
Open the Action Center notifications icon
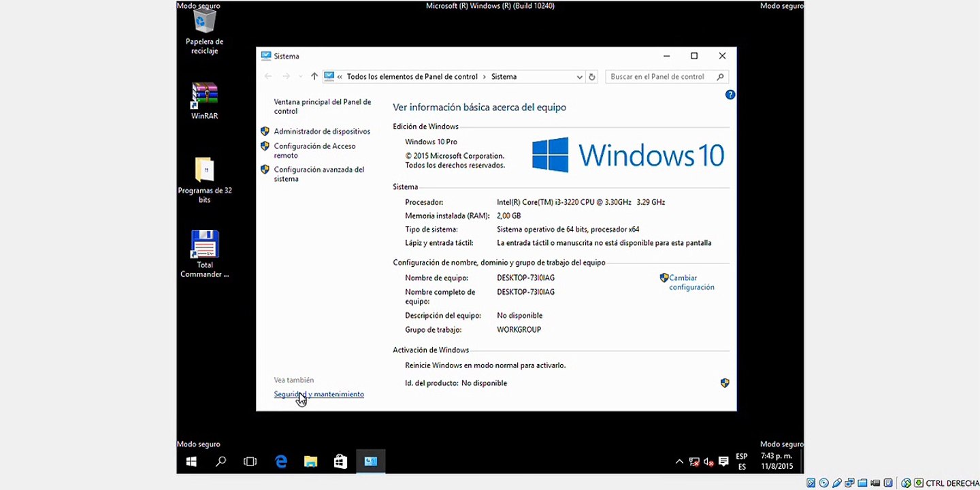[723, 461]
